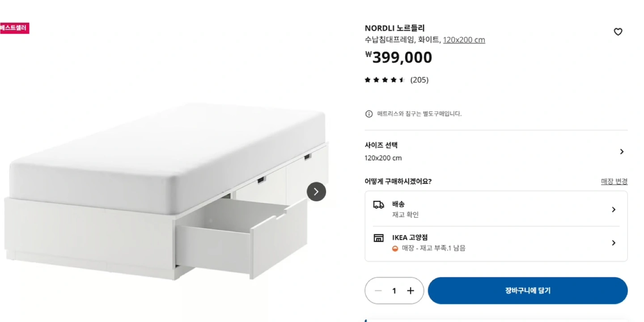
Task: Decrease quantity with the minus button
Action: tap(378, 291)
